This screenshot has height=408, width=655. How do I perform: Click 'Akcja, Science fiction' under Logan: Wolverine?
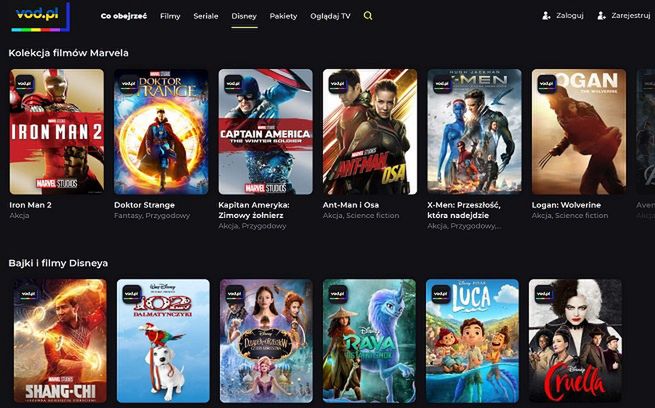570,215
